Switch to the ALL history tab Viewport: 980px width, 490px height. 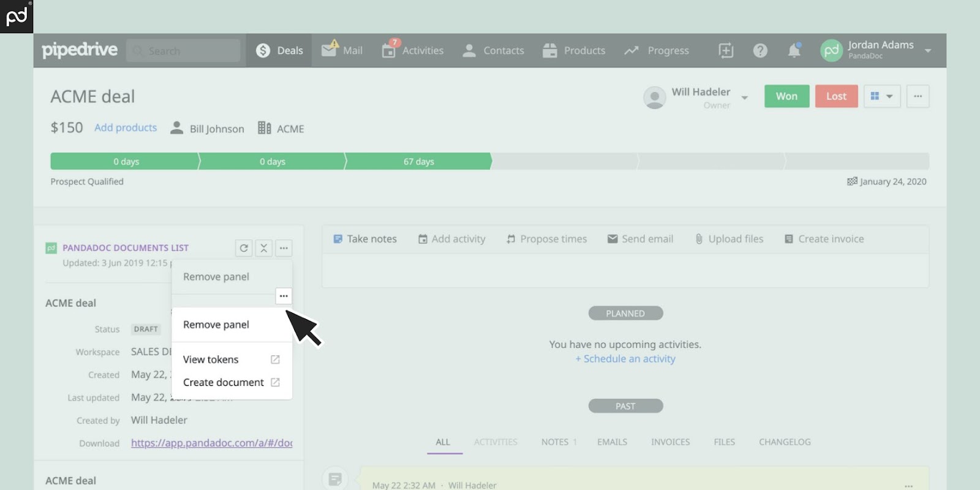(x=443, y=442)
